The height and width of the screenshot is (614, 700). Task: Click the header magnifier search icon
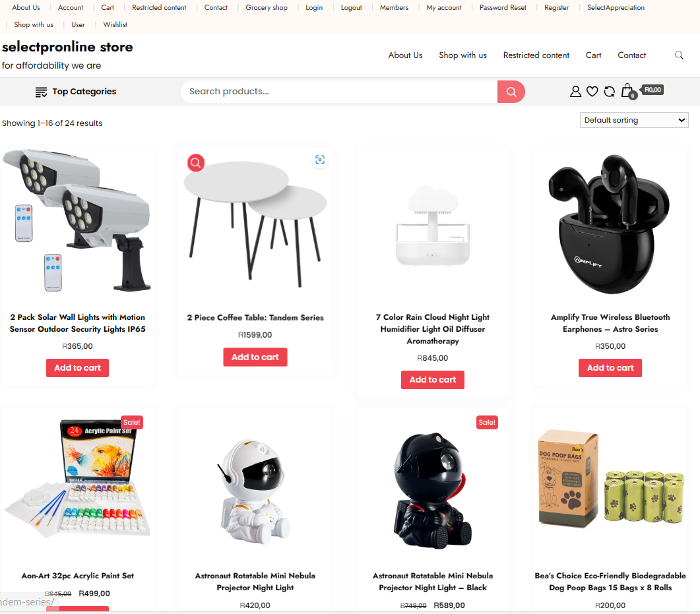pyautogui.click(x=679, y=55)
